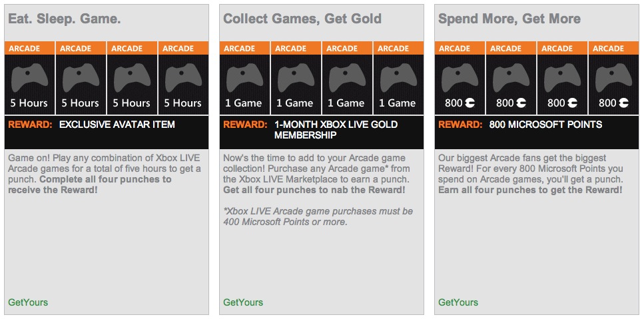Open the fourth 5 Hours Arcade punch
644x319 pixels.
pos(183,78)
